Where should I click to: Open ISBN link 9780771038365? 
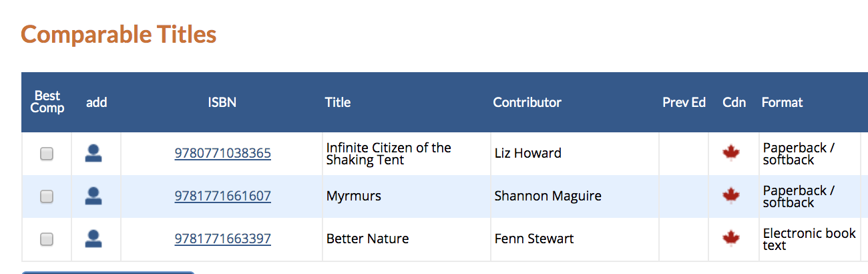pos(222,154)
